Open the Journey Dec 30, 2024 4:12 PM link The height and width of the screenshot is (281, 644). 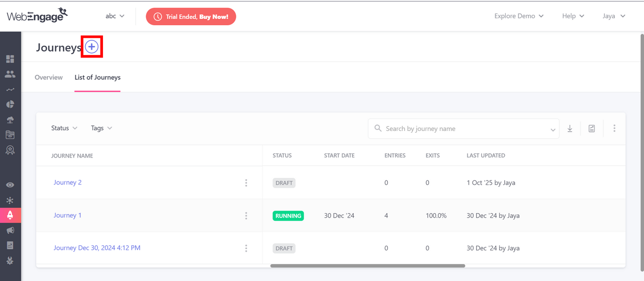click(97, 248)
